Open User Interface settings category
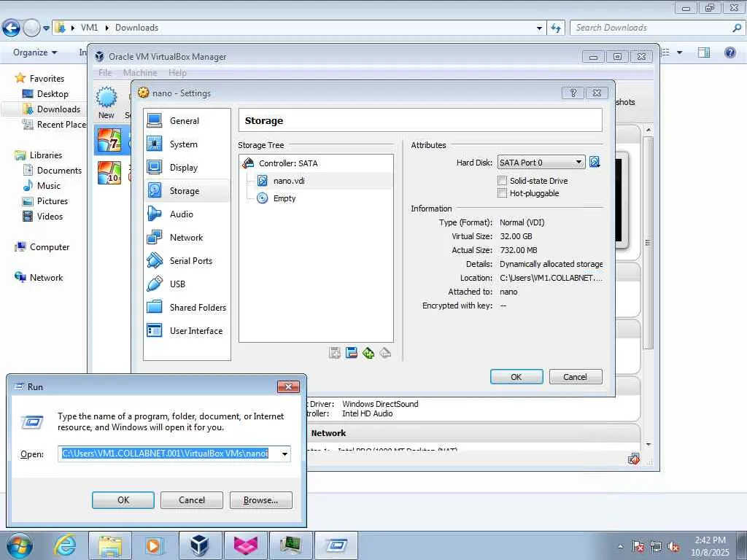This screenshot has width=747, height=560. (186, 331)
